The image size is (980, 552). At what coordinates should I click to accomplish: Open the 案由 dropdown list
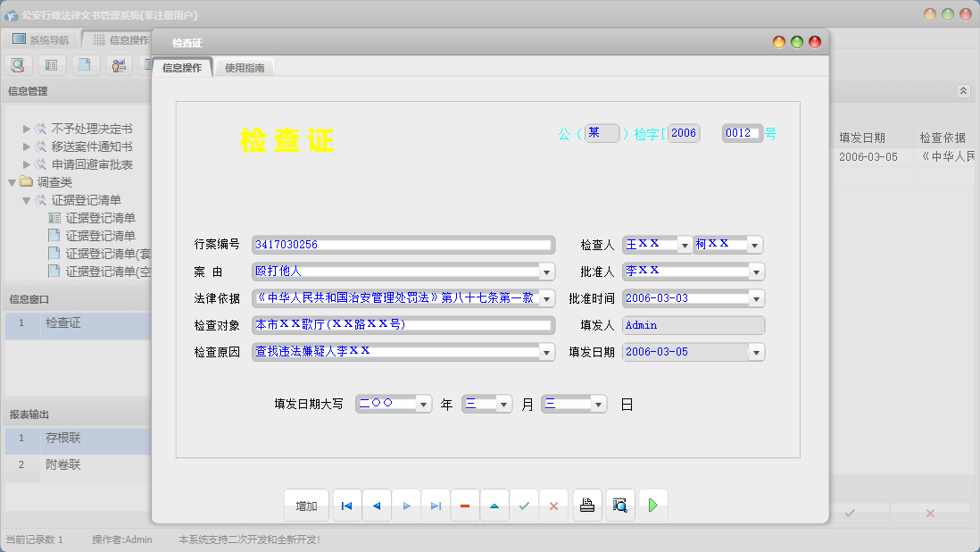click(x=546, y=272)
